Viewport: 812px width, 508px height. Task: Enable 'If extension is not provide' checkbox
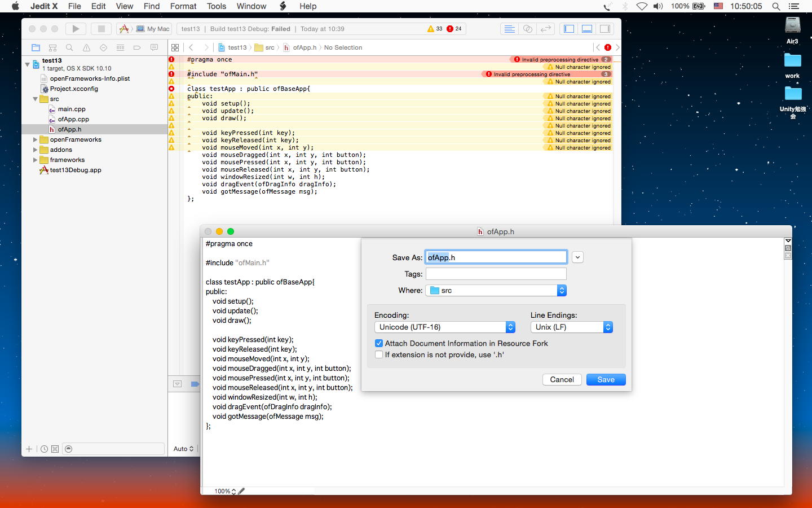pyautogui.click(x=379, y=354)
